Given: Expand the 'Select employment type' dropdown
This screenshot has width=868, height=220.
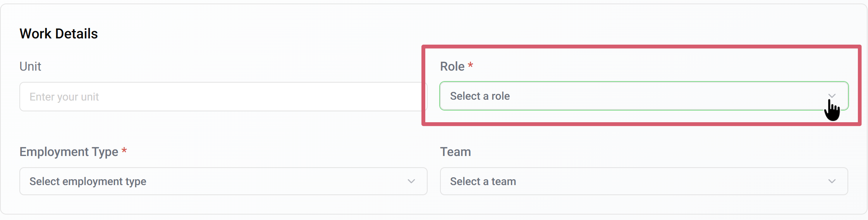Looking at the screenshot, I should [x=223, y=181].
